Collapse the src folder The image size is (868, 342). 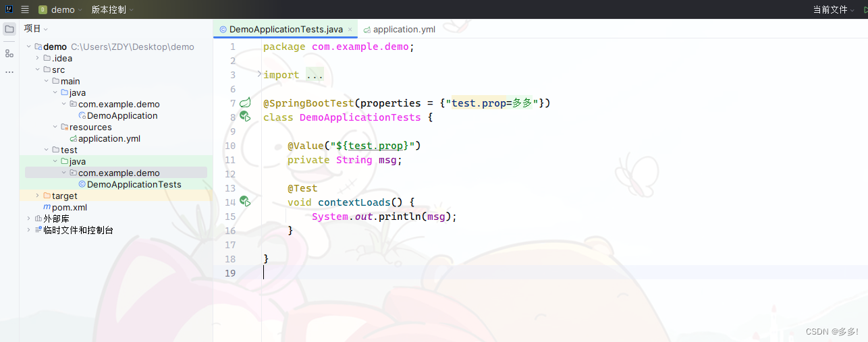point(38,70)
